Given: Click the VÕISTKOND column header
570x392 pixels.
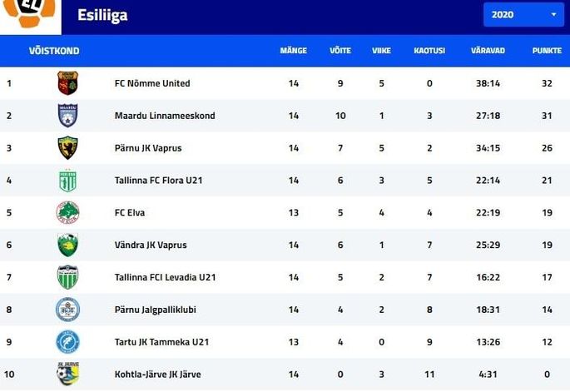Looking at the screenshot, I should coord(54,51).
